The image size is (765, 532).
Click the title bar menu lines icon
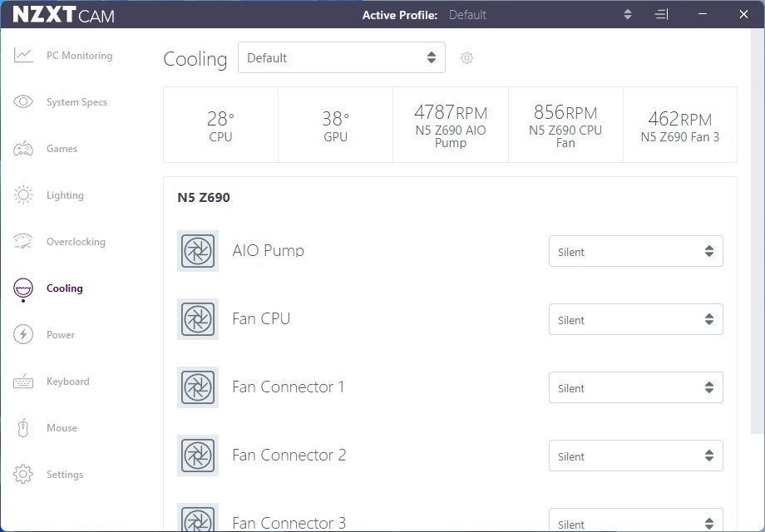(x=661, y=15)
